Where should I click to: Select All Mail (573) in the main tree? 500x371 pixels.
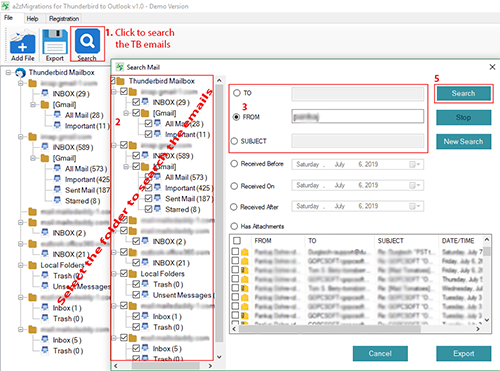point(86,169)
